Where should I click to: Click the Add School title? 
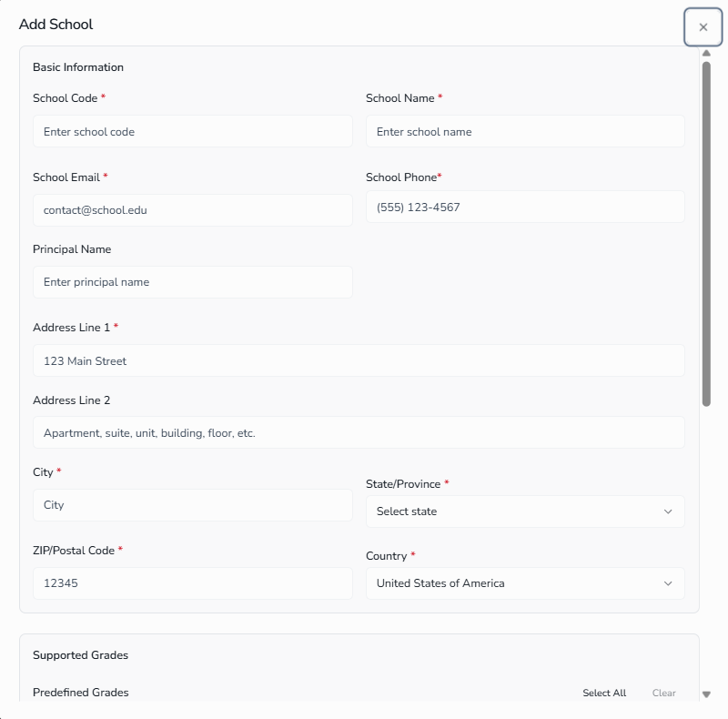pyautogui.click(x=56, y=25)
